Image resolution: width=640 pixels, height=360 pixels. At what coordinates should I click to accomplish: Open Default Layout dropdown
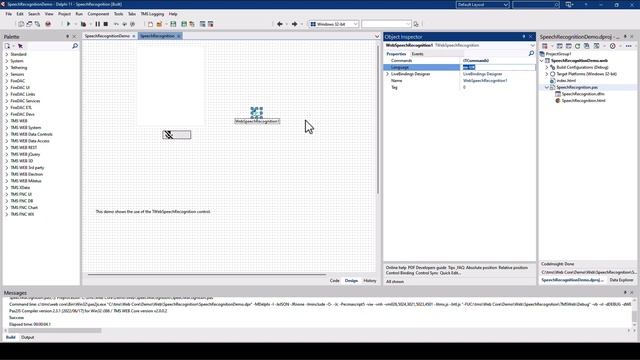506,4
